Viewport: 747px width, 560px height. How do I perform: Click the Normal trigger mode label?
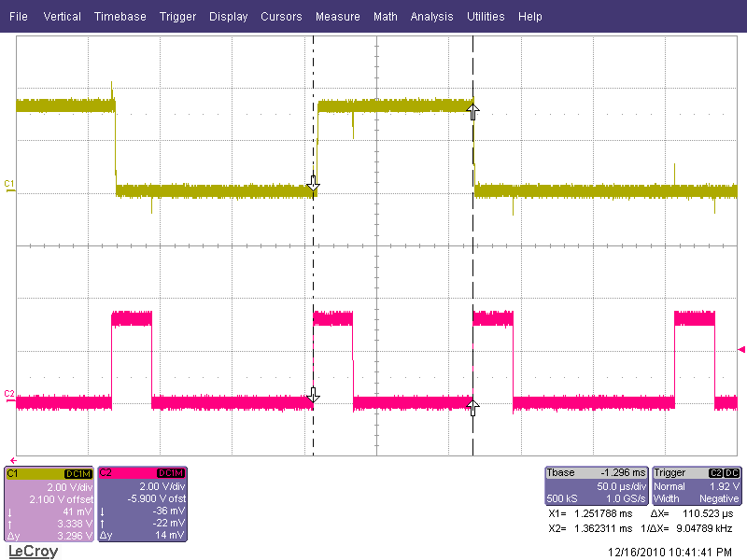669,486
